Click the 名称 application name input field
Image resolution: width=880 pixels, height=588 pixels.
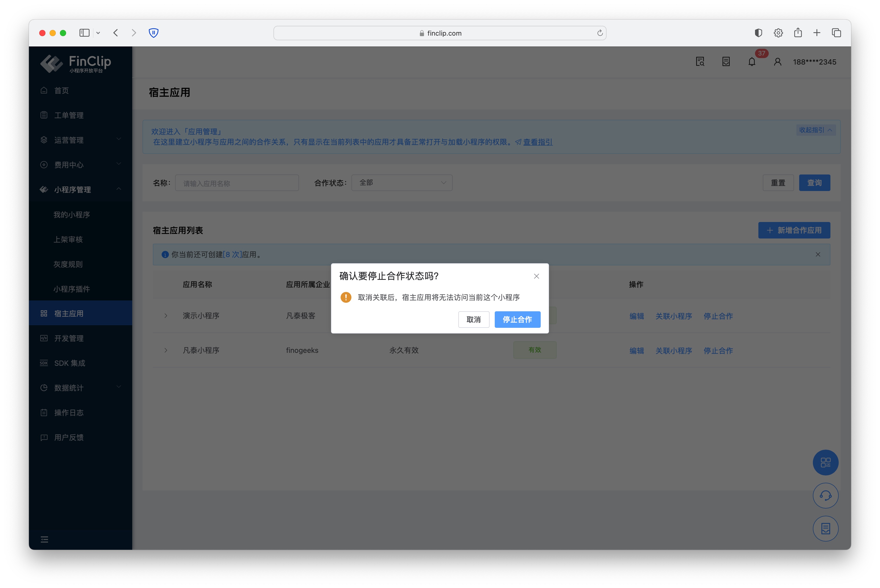(237, 183)
